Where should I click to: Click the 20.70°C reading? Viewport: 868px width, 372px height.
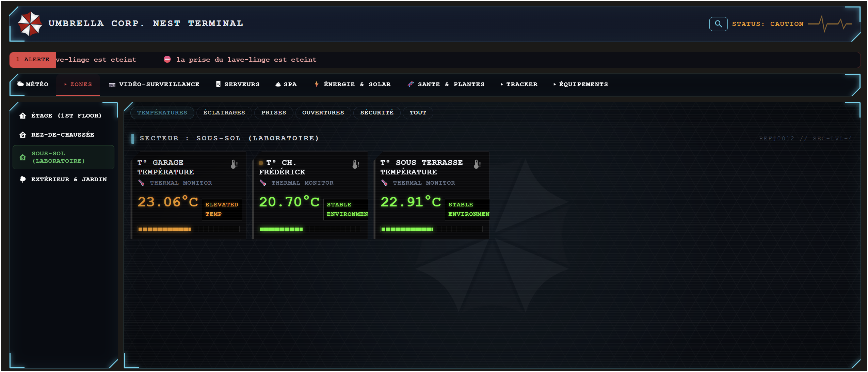(x=289, y=202)
